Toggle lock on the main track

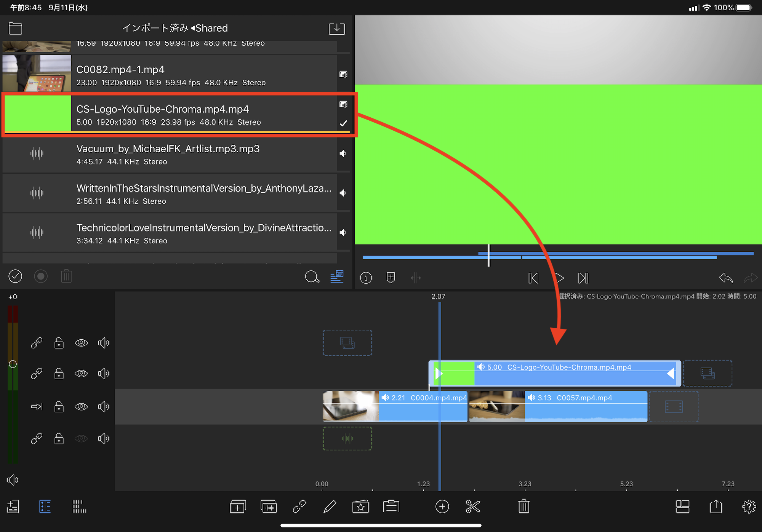(x=59, y=407)
